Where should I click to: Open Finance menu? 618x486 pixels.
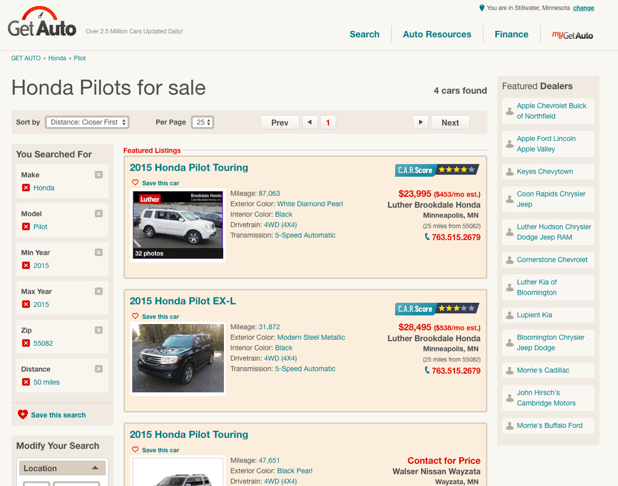click(x=511, y=34)
